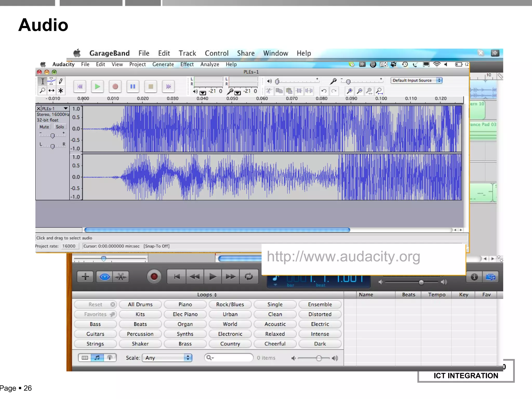The width and height of the screenshot is (532, 399).
Task: Open Default Input Source dropdown
Action: click(x=416, y=81)
